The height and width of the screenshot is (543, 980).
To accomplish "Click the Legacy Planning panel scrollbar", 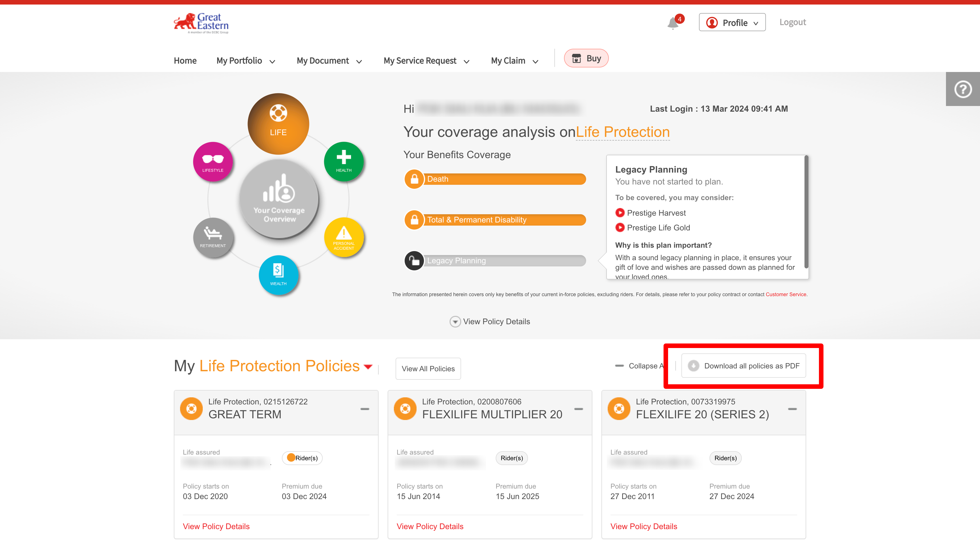I will 806,212.
